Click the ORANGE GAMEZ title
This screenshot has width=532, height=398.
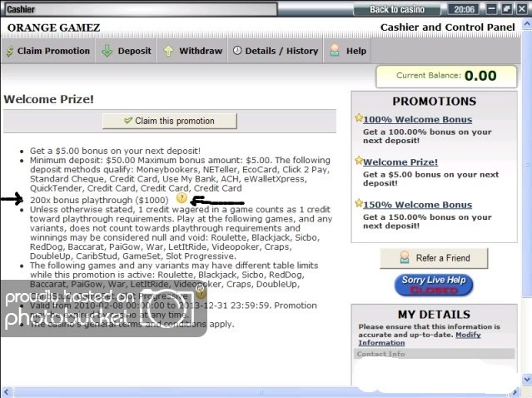click(x=53, y=27)
